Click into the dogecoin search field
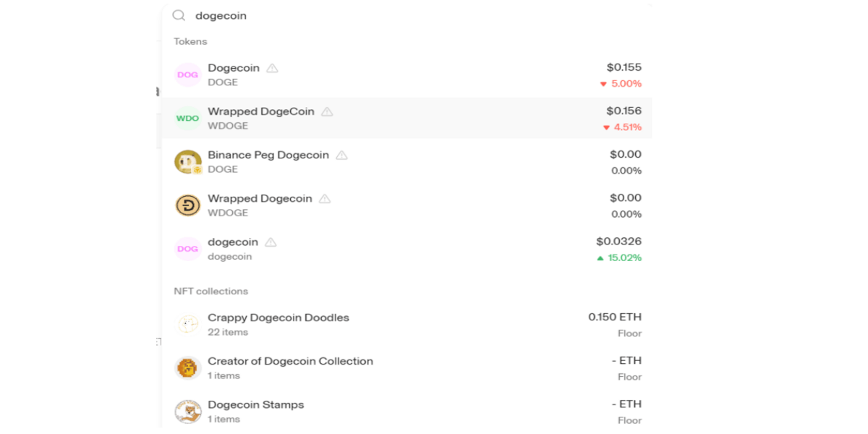This screenshot has width=868, height=434. 362,15
